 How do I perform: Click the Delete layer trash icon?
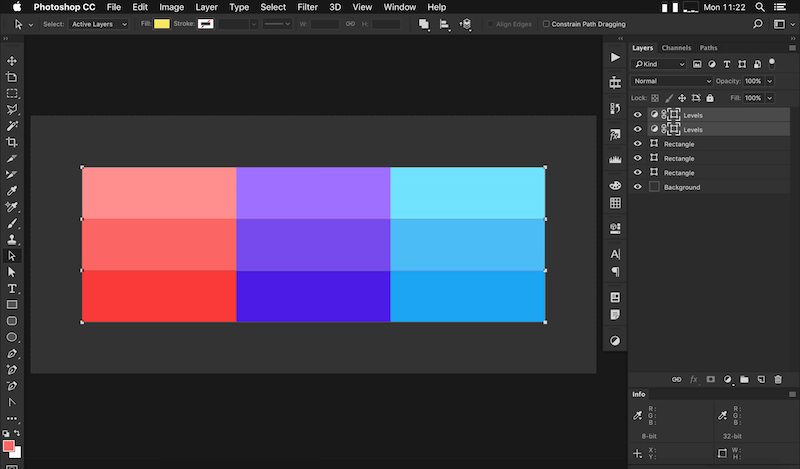pos(777,380)
